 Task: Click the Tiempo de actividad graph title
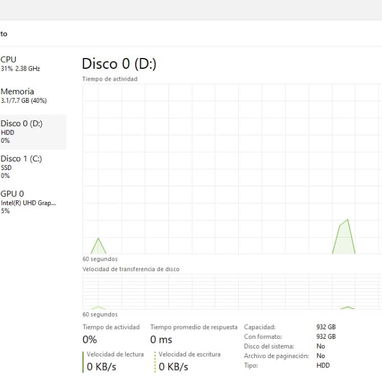(110, 79)
